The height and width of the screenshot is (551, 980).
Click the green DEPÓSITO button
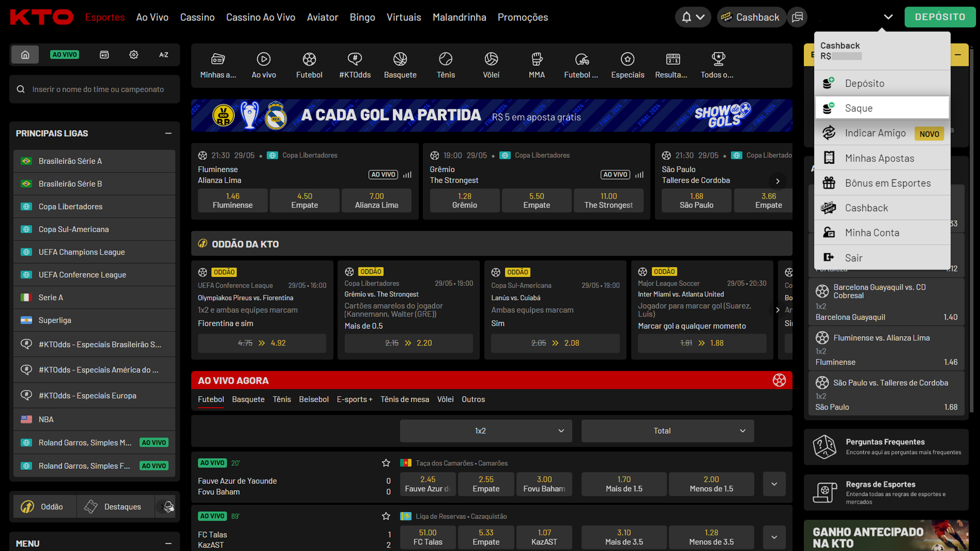(940, 17)
